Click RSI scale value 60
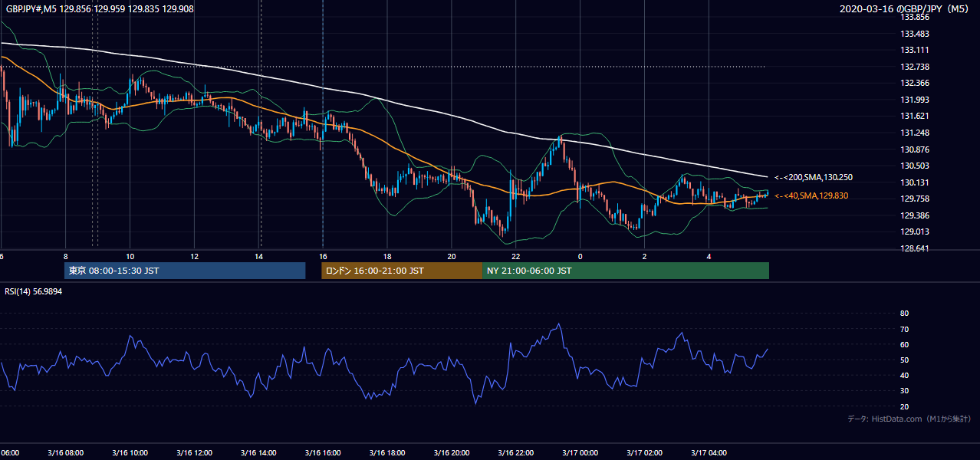Image resolution: width=980 pixels, height=460 pixels. (x=904, y=344)
